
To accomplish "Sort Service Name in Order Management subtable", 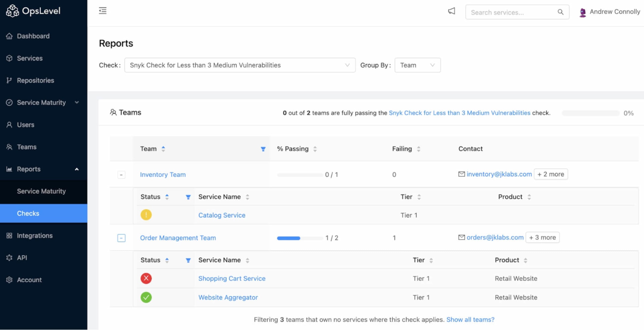I will pyautogui.click(x=248, y=260).
